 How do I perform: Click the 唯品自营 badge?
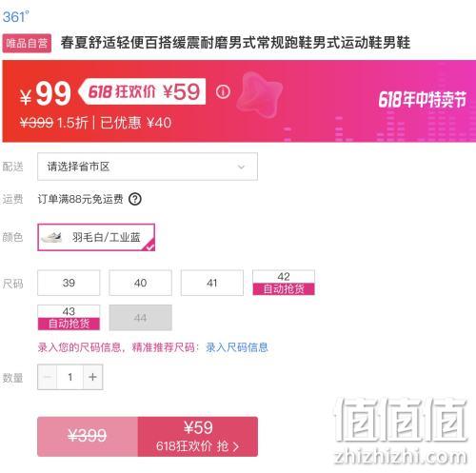[27, 43]
